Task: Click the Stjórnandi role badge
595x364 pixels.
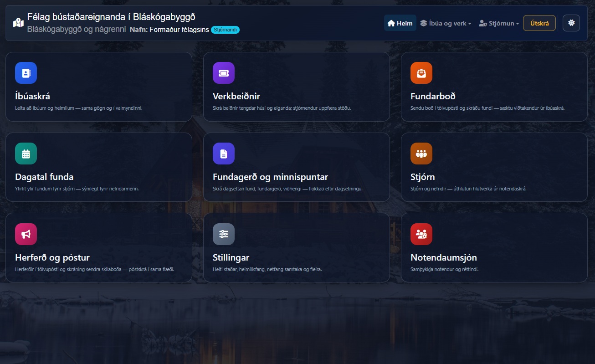Action: (225, 30)
